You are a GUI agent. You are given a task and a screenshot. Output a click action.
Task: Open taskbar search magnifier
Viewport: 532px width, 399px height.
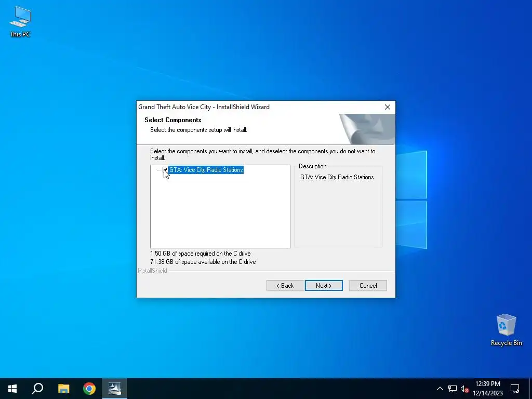[37, 389]
